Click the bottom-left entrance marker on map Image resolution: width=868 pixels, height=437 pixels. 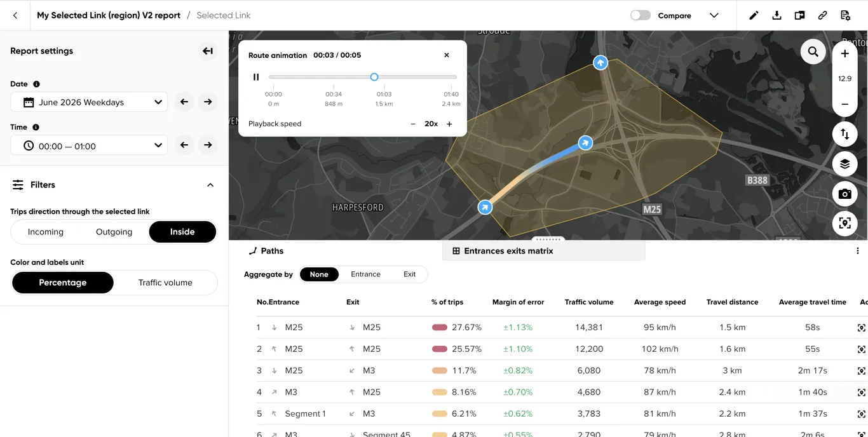485,207
